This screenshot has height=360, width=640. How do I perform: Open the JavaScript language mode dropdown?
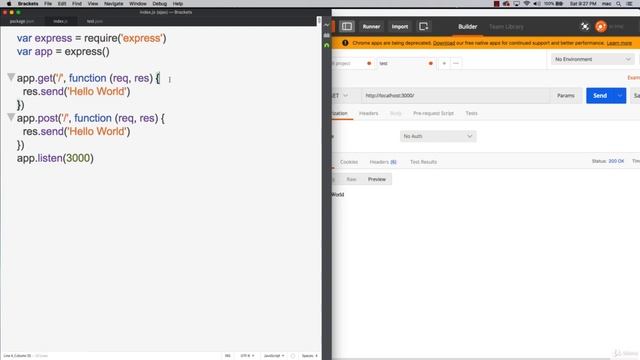pos(274,356)
